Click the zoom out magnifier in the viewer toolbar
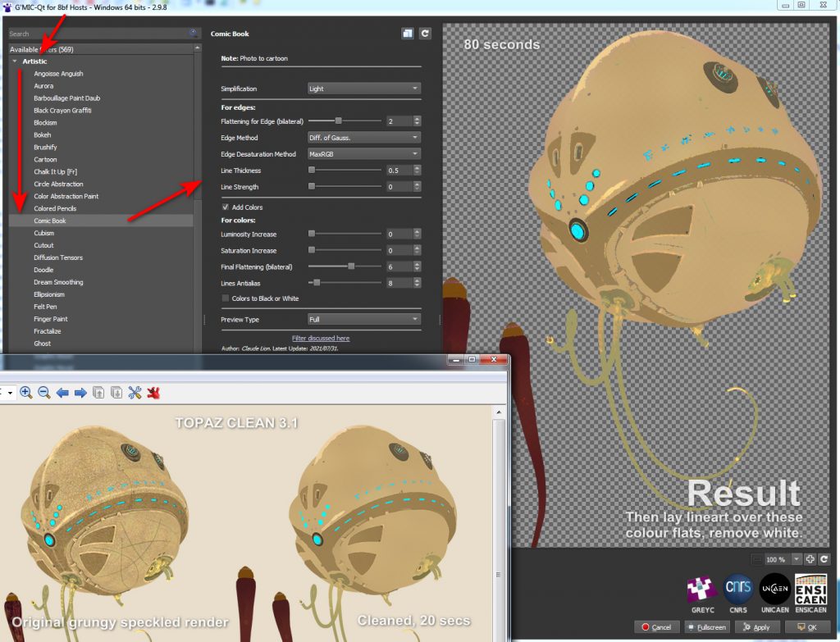 click(x=44, y=393)
